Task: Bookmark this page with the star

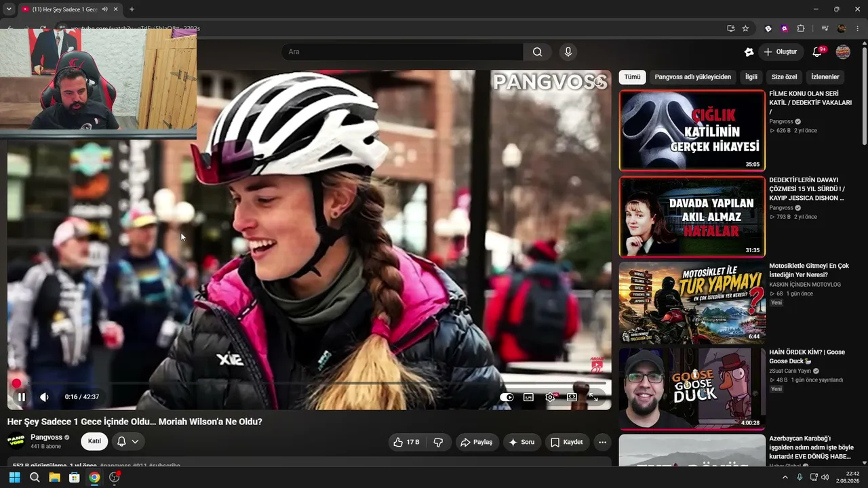Action: (745, 28)
